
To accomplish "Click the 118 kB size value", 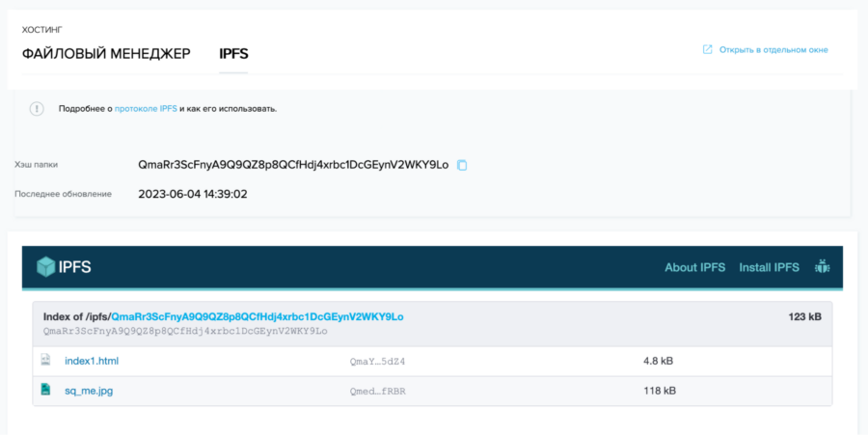I will [660, 391].
